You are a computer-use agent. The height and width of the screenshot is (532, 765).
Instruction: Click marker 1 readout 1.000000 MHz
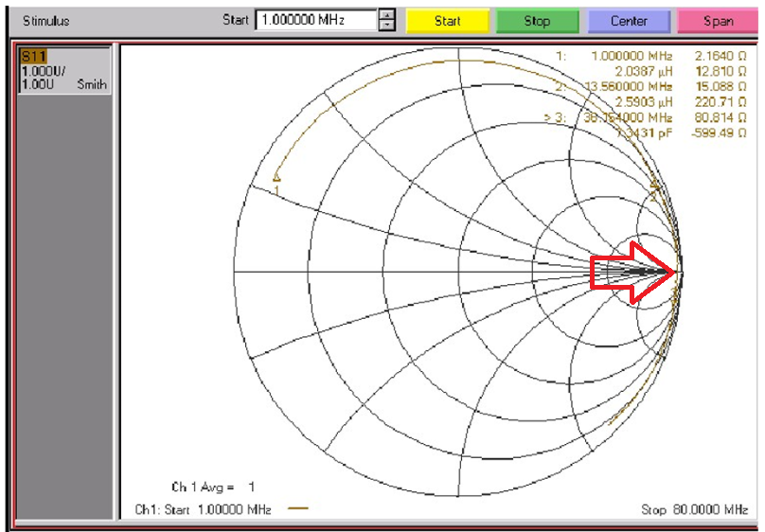pos(632,56)
